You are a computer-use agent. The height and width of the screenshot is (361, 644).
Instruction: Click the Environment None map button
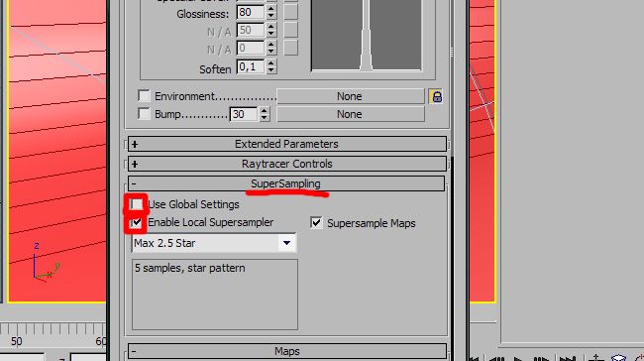tap(350, 96)
